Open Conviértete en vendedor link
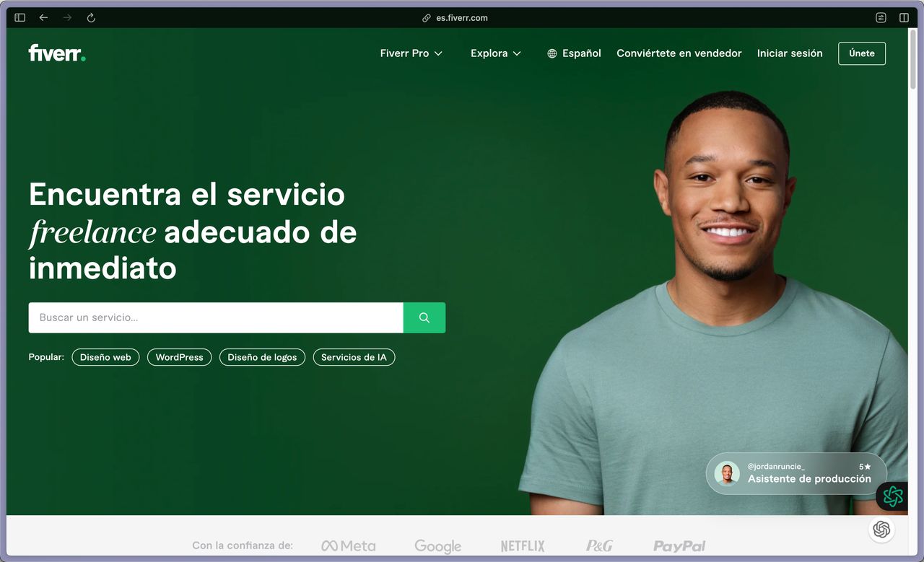The width and height of the screenshot is (924, 562). [679, 53]
